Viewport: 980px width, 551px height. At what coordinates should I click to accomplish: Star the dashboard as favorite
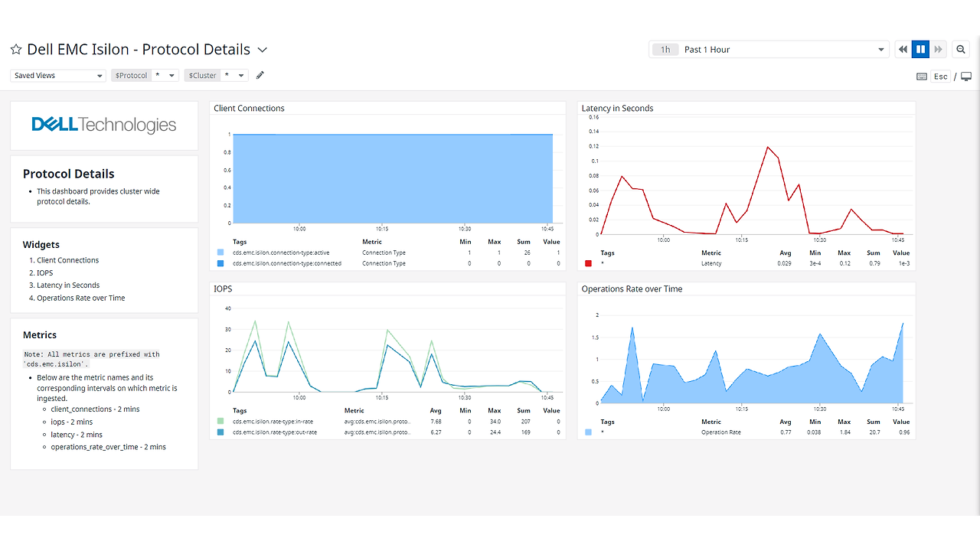[x=16, y=50]
